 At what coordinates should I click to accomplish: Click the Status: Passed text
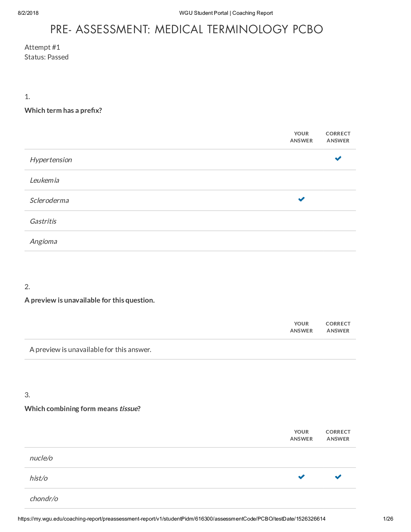coord(46,57)
